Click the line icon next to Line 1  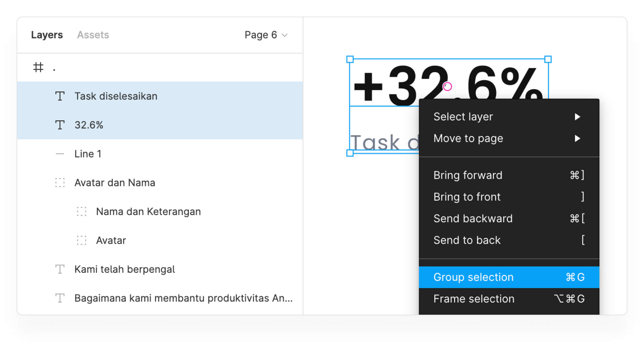coord(60,154)
